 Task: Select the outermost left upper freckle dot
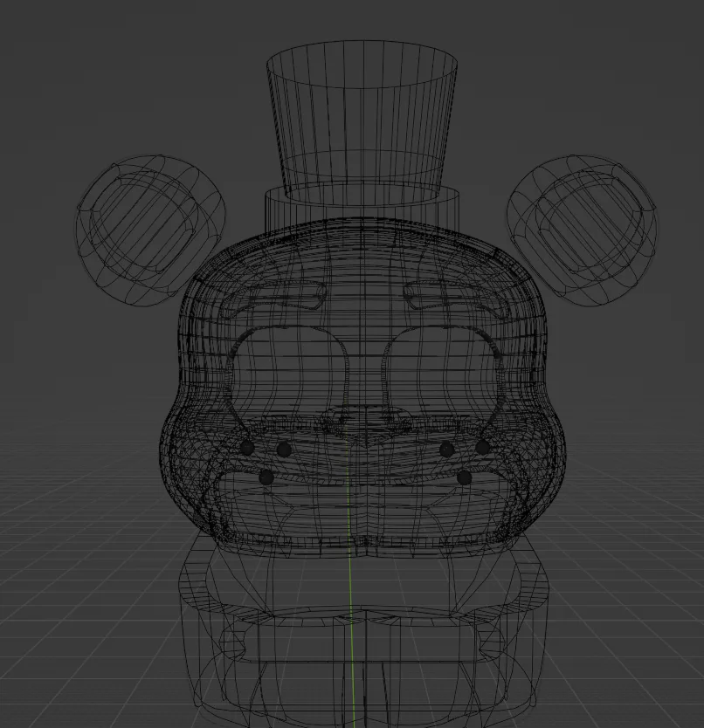247,448
